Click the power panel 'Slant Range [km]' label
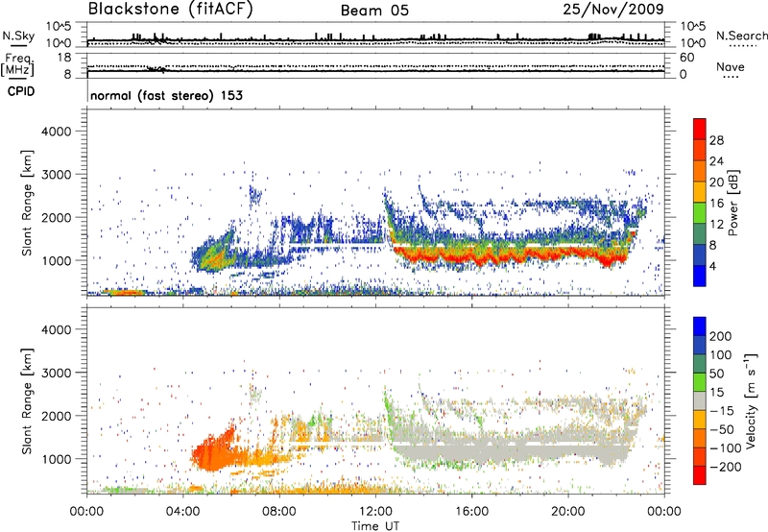The image size is (768, 532). (x=27, y=203)
